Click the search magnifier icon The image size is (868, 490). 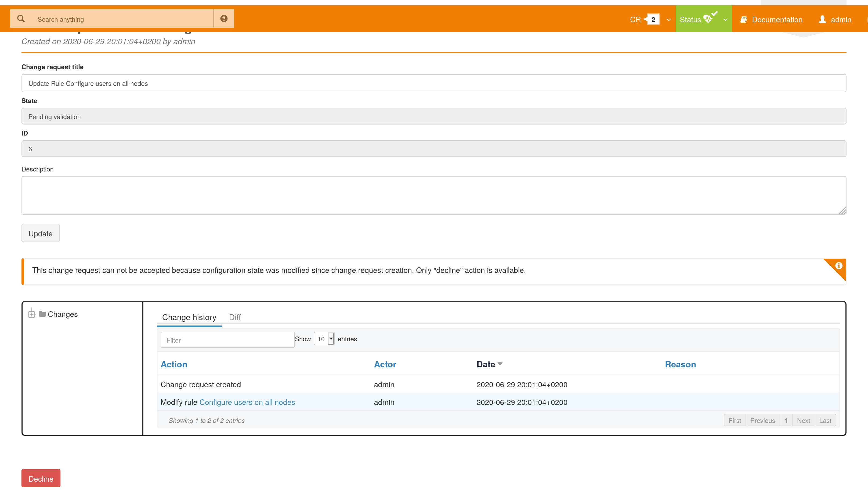21,19
